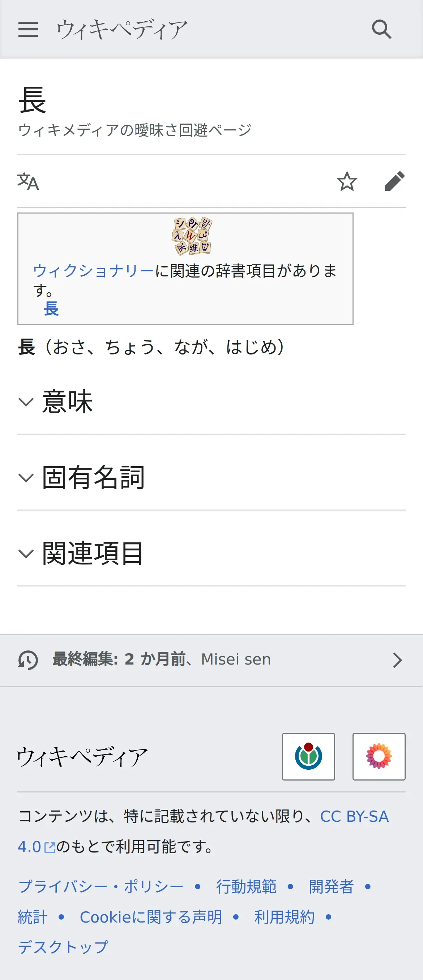Click the Wiktionary tiles logo image
Image resolution: width=423 pixels, height=980 pixels.
[x=192, y=236]
